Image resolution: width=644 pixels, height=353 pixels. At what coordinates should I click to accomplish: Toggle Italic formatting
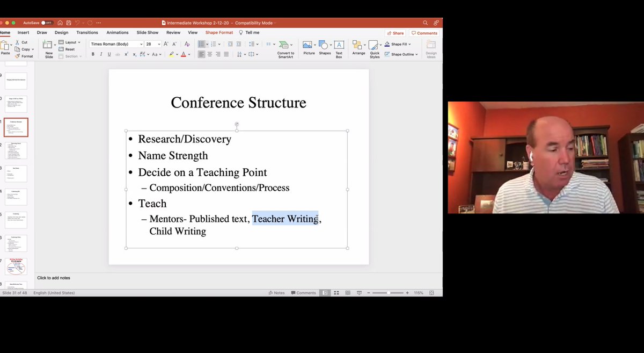[x=101, y=54]
